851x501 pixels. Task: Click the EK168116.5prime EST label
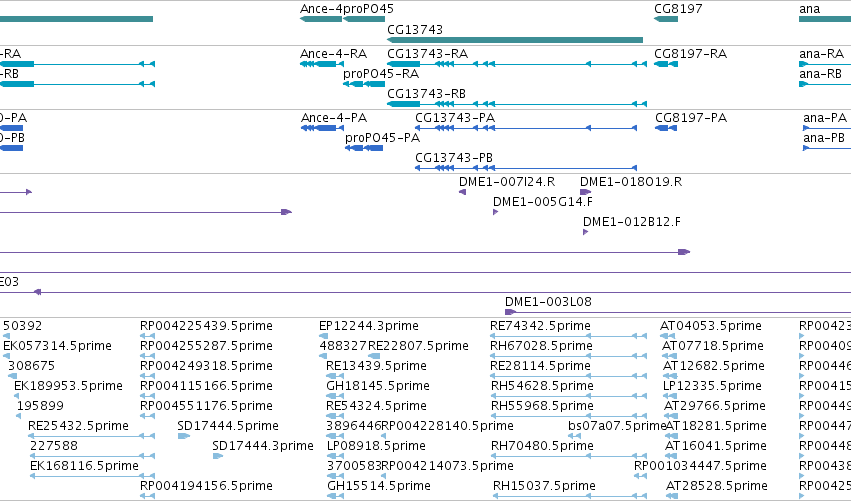click(84, 466)
